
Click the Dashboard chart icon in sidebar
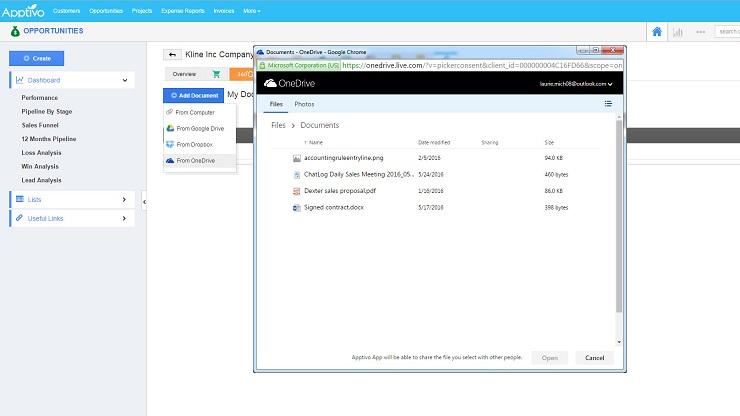19,80
